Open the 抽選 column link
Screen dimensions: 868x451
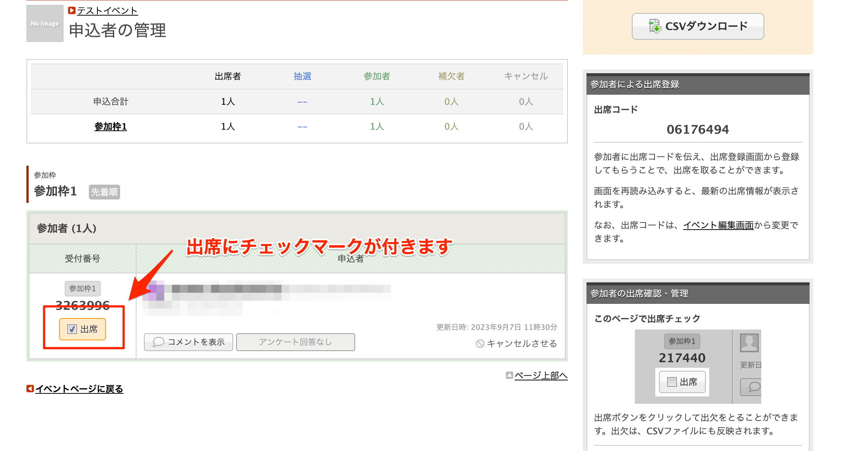[x=302, y=76]
